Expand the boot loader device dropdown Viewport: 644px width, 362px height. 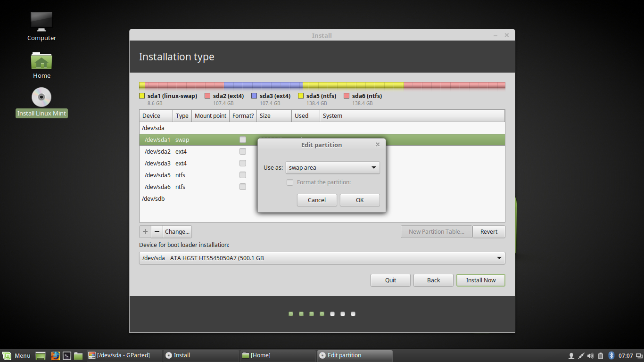click(322, 258)
